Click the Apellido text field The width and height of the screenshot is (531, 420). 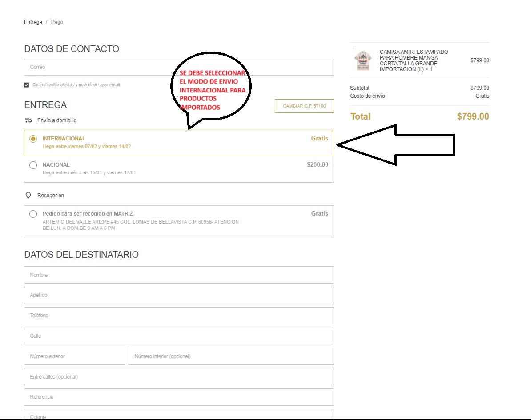[179, 295]
